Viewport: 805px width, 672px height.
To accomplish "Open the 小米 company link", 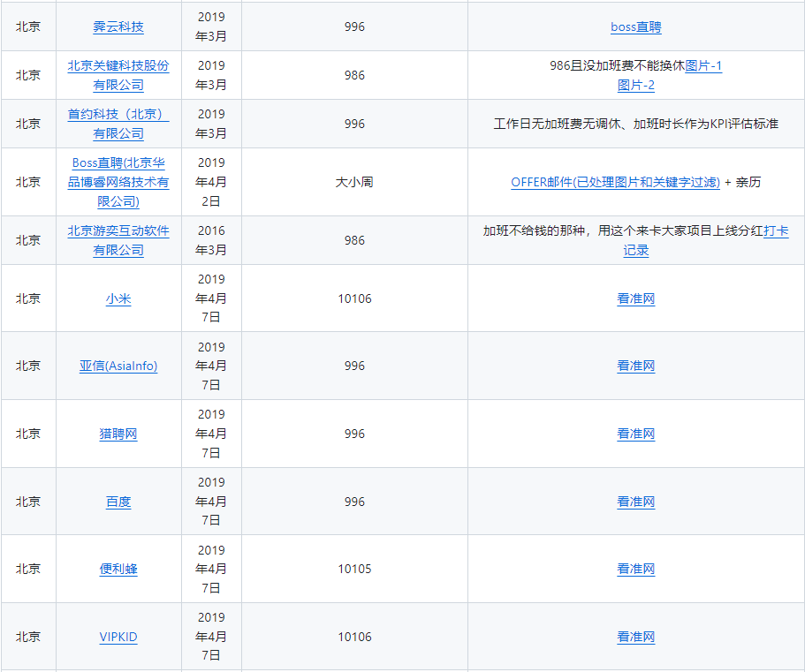I will point(118,298).
